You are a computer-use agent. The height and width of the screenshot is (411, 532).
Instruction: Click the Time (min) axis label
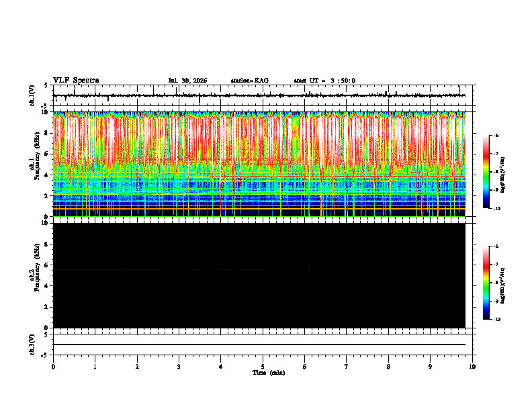tap(269, 373)
